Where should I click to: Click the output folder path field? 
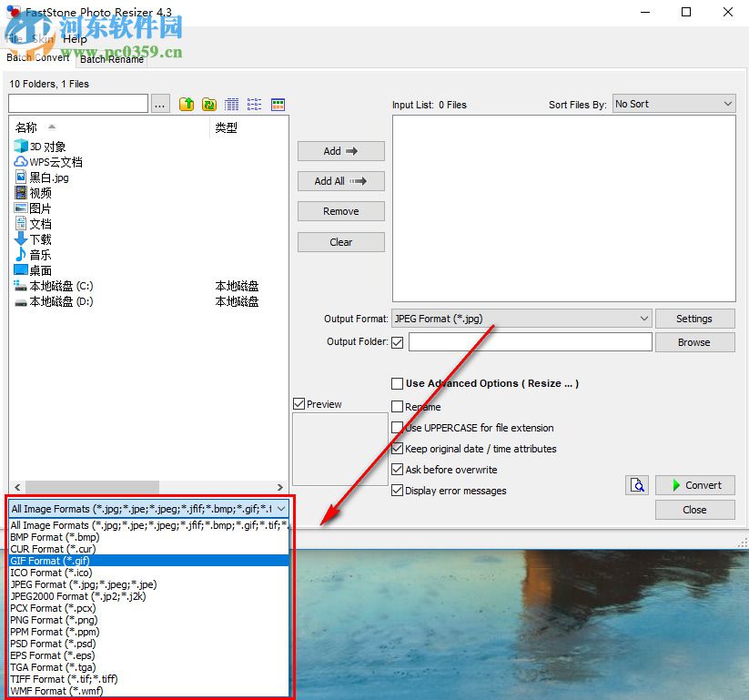coord(531,342)
